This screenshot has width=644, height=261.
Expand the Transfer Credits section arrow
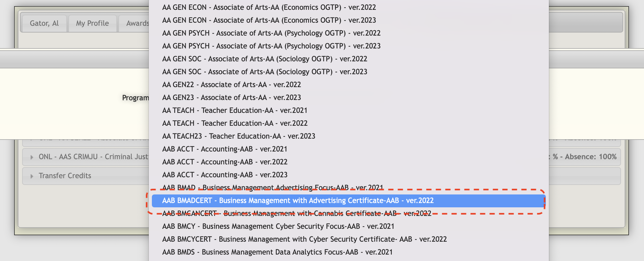point(32,176)
